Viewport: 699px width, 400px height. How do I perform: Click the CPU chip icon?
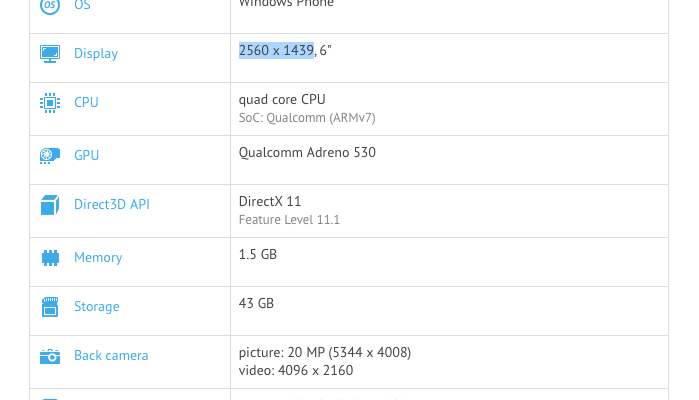tap(49, 102)
